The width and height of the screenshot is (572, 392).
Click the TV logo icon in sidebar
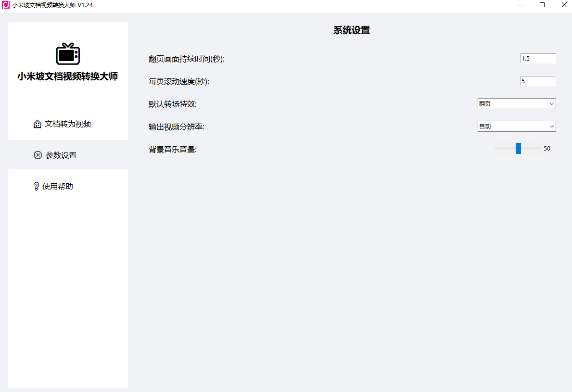pyautogui.click(x=68, y=53)
